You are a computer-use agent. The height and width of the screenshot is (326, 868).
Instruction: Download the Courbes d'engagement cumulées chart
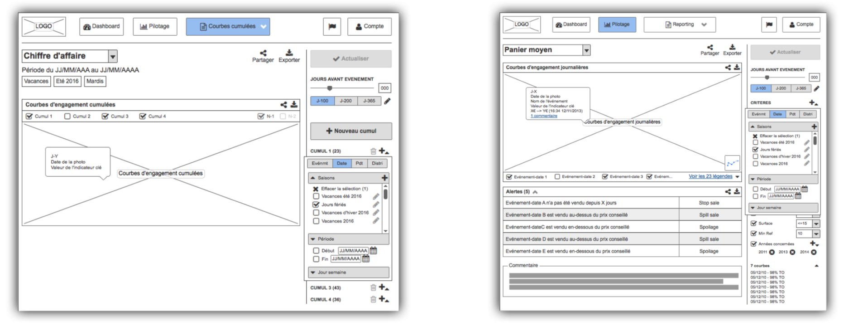(x=294, y=105)
